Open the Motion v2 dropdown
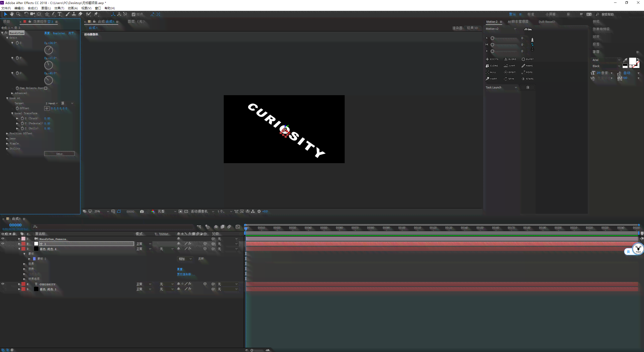 tap(501, 29)
